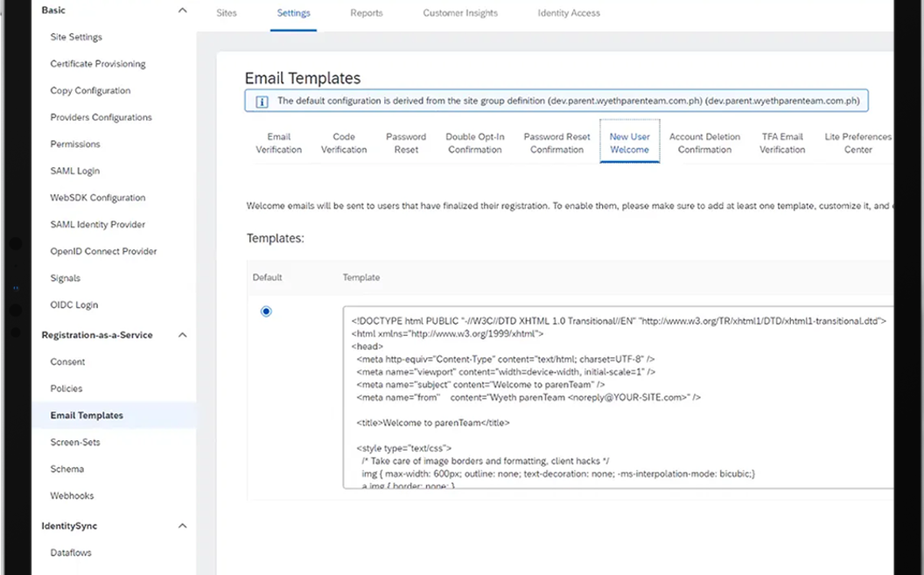Open the Reports tab

(367, 13)
